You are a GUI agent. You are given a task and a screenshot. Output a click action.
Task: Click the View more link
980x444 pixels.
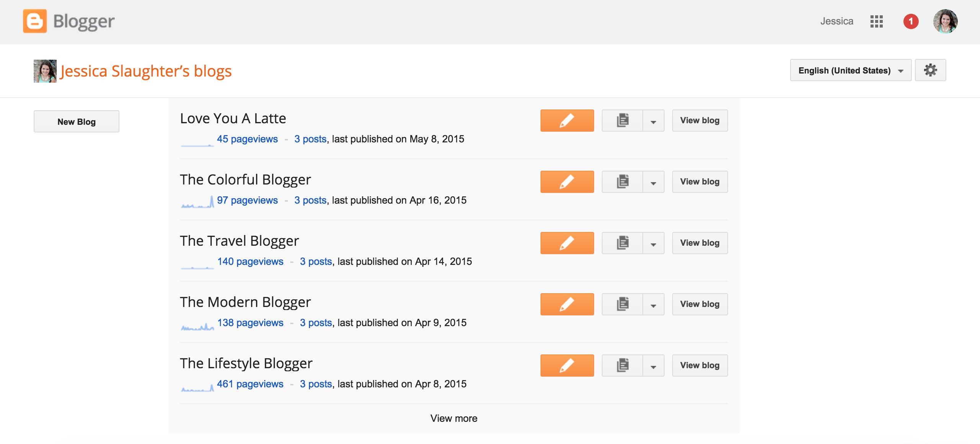click(454, 418)
